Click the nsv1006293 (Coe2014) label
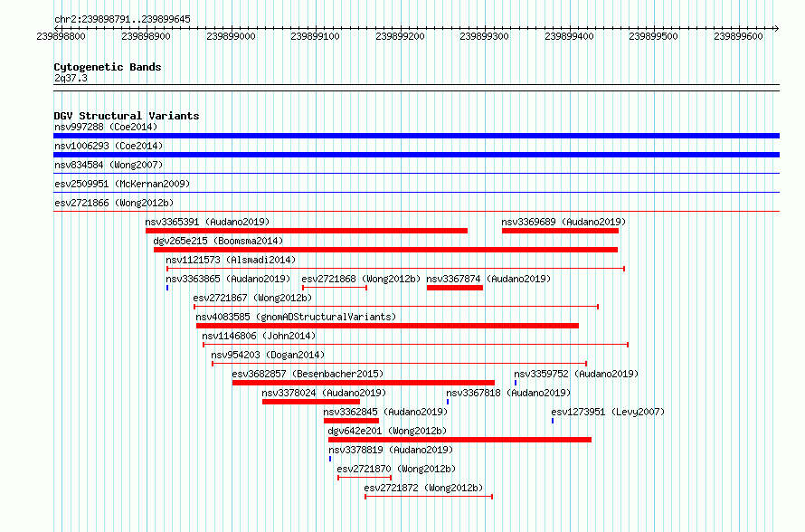 click(109, 146)
